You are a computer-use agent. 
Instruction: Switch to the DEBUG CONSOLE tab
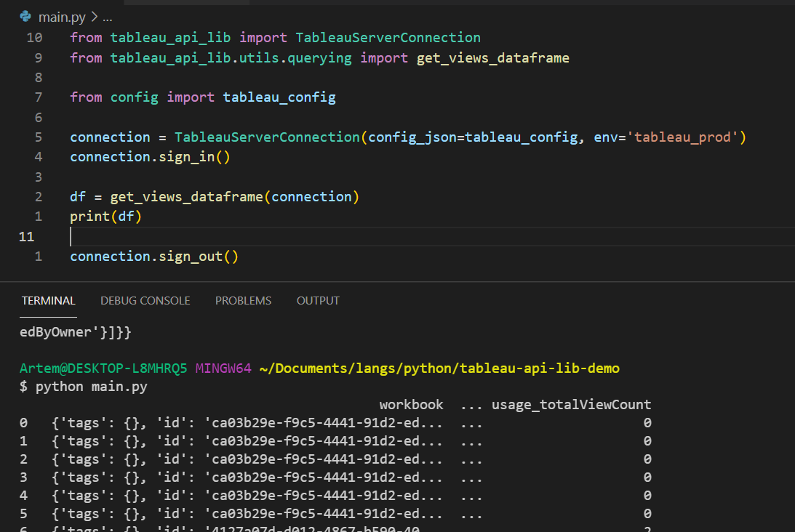click(x=145, y=300)
